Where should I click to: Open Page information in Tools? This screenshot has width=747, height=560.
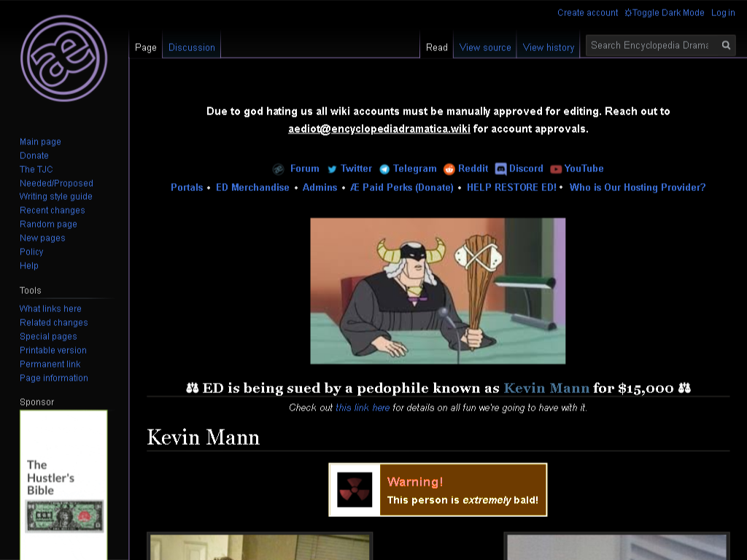point(54,378)
